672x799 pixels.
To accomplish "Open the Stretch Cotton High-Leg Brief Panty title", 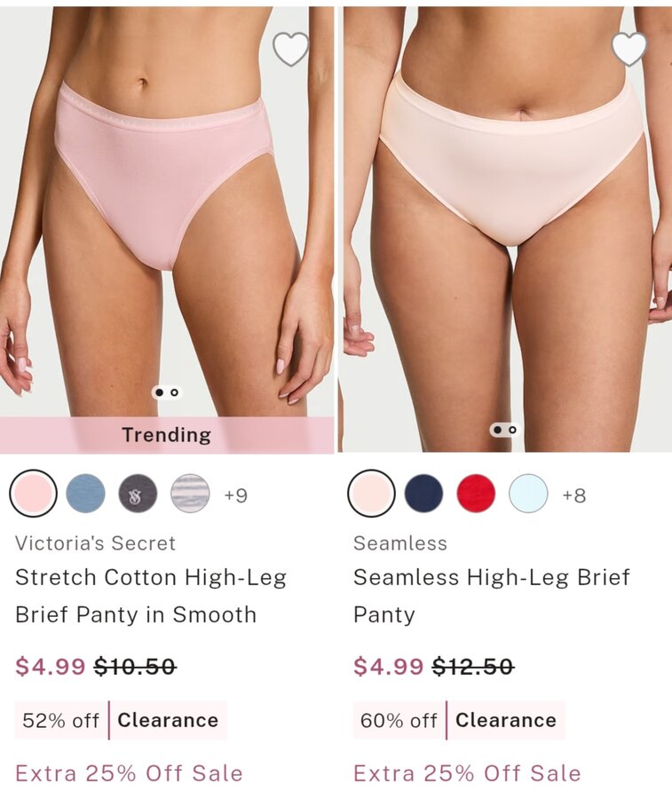I will click(x=151, y=596).
